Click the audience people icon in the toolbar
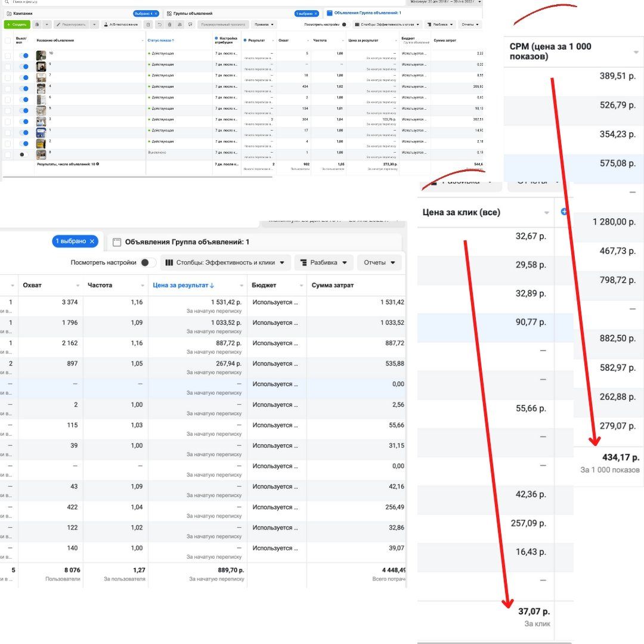The width and height of the screenshot is (644, 644). 180,24
